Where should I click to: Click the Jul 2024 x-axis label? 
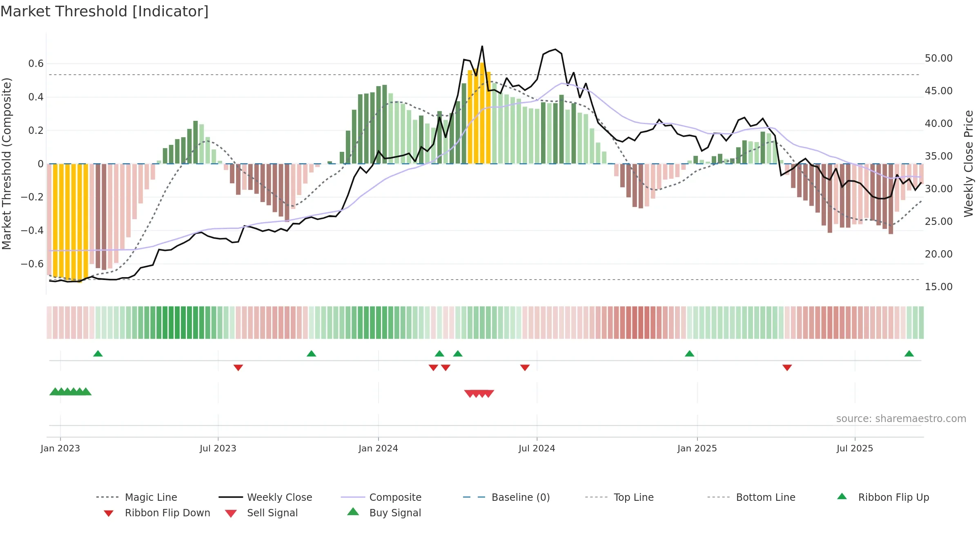click(537, 449)
